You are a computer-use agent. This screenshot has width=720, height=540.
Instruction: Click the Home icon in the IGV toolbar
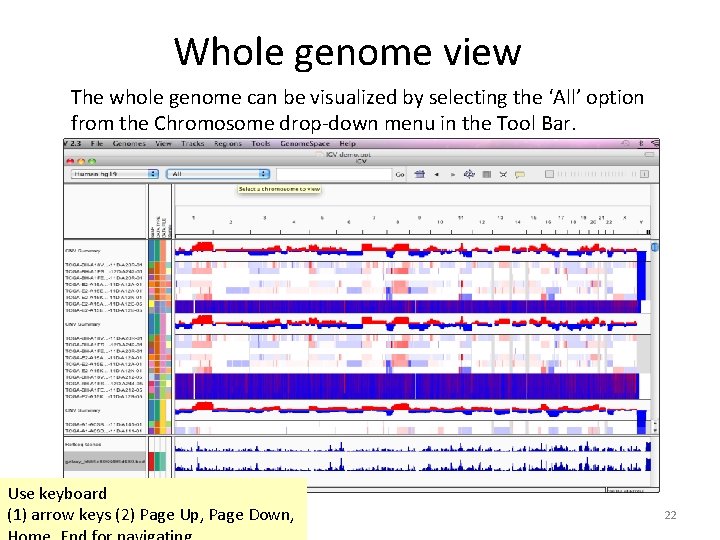click(419, 174)
